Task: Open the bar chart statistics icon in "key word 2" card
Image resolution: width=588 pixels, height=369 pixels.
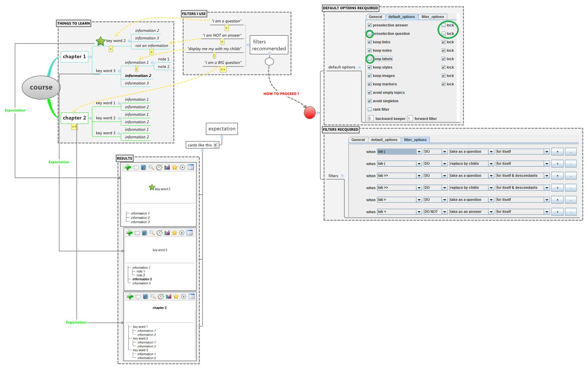Action: pos(167,167)
